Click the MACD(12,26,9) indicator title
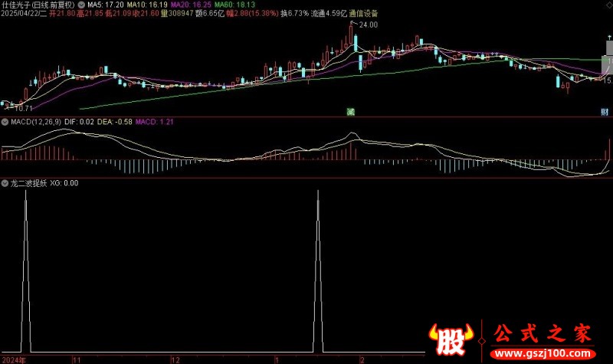 click(x=36, y=122)
